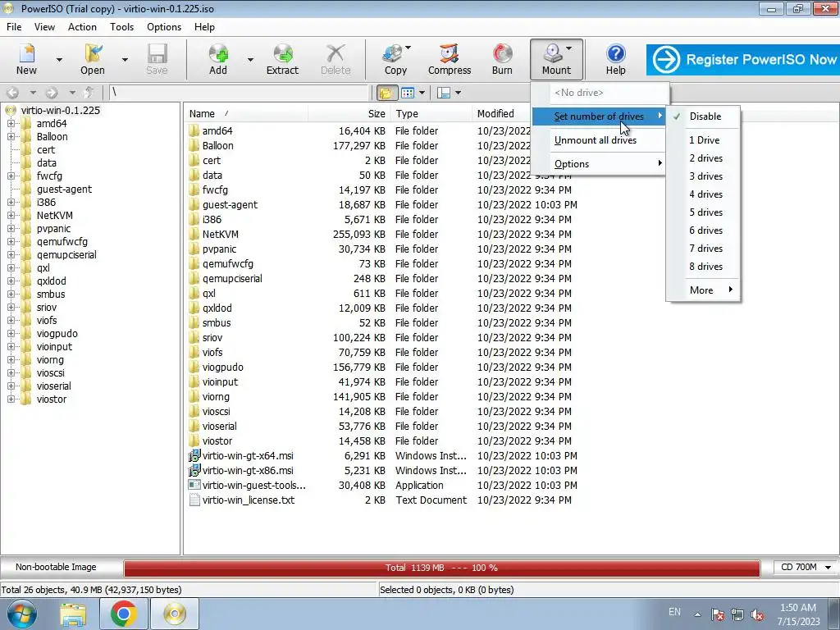This screenshot has height=630, width=840.
Task: Expand the amd64 tree node
Action: click(11, 123)
